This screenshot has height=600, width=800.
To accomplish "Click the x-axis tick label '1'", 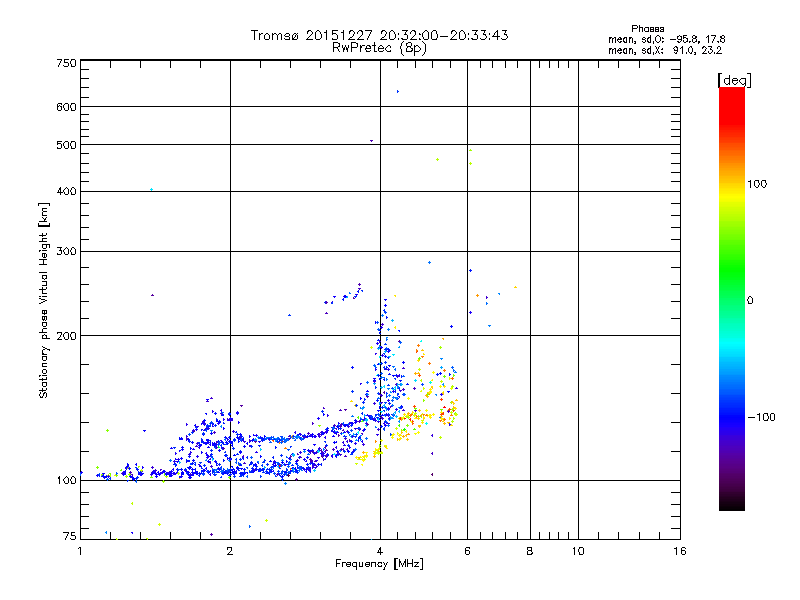I will (x=80, y=551).
